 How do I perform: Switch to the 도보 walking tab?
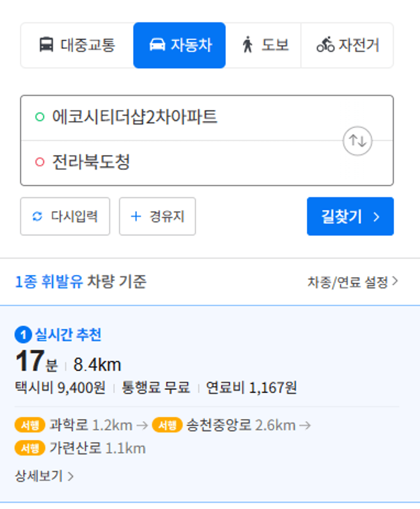click(263, 45)
